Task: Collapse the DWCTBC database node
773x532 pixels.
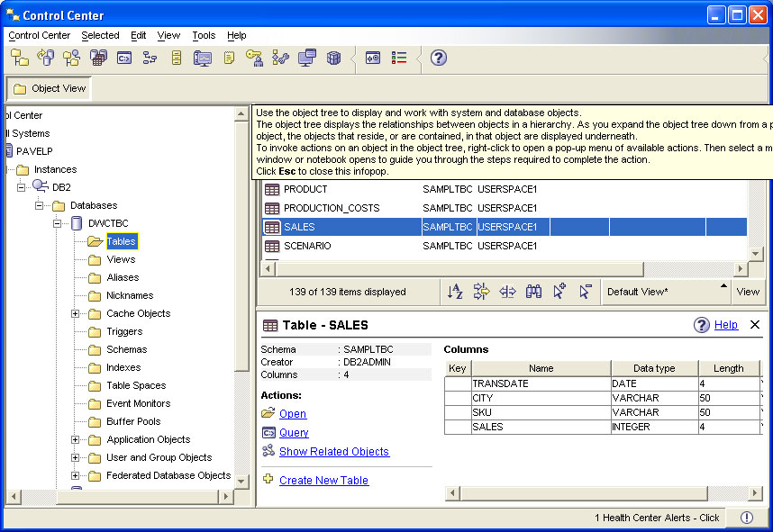Action: (x=57, y=223)
